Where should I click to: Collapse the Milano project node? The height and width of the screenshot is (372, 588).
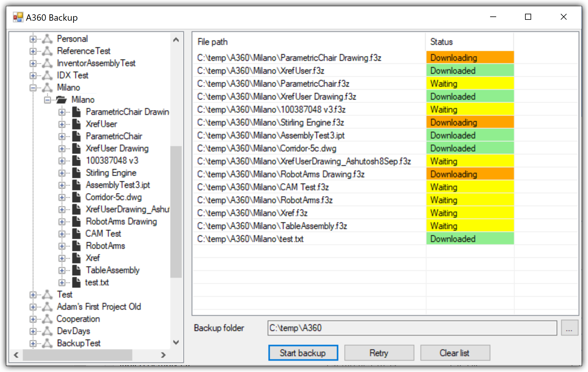pyautogui.click(x=33, y=88)
